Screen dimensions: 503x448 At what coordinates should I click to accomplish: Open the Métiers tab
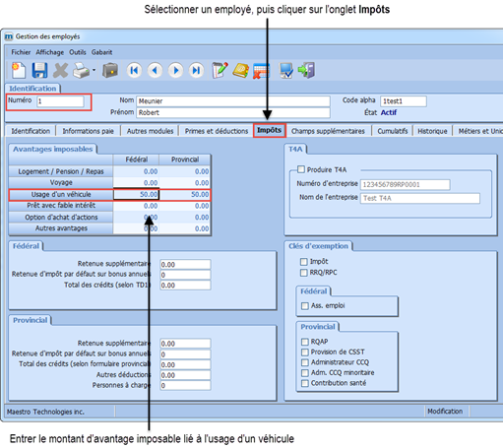(x=478, y=131)
